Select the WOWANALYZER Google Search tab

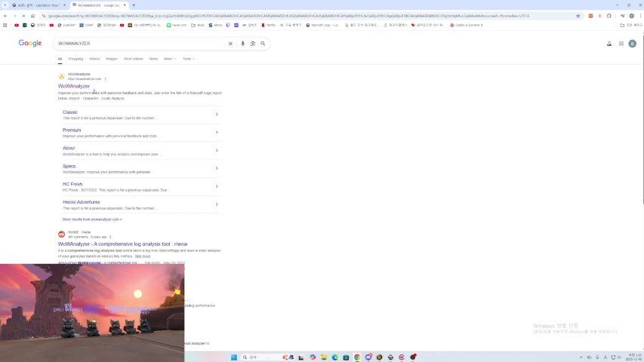click(x=99, y=5)
